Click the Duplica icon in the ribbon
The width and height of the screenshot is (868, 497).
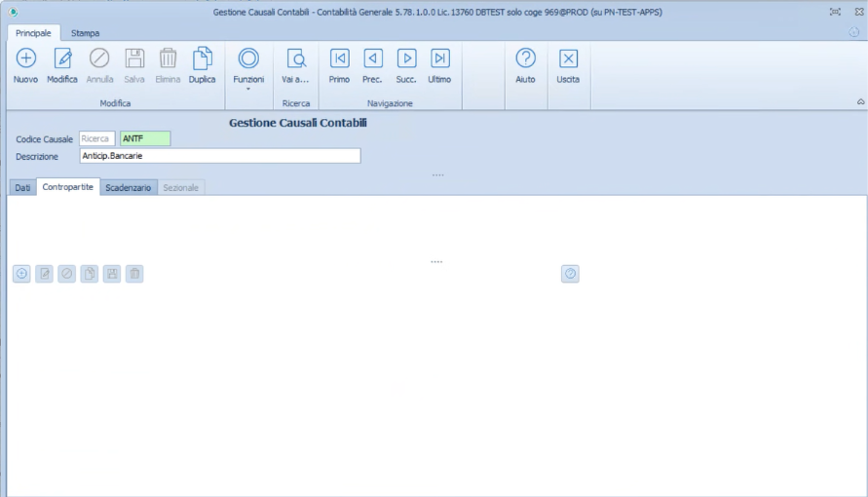point(202,58)
